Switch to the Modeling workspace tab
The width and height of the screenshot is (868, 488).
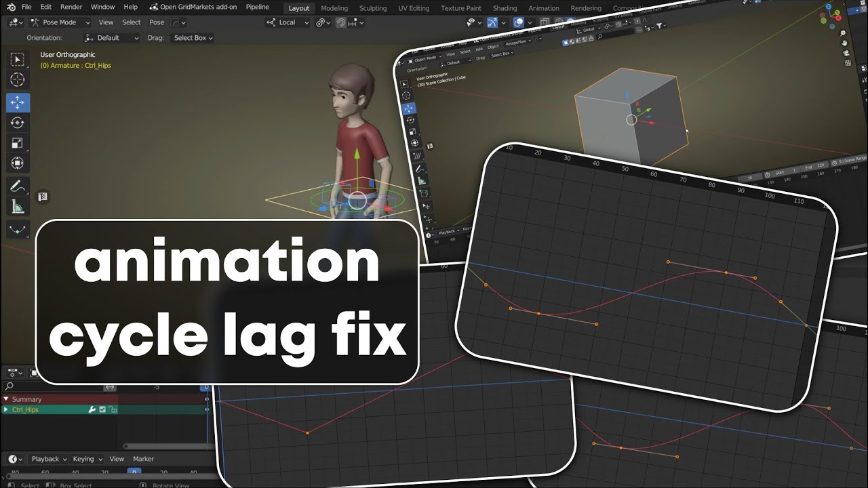tap(334, 8)
